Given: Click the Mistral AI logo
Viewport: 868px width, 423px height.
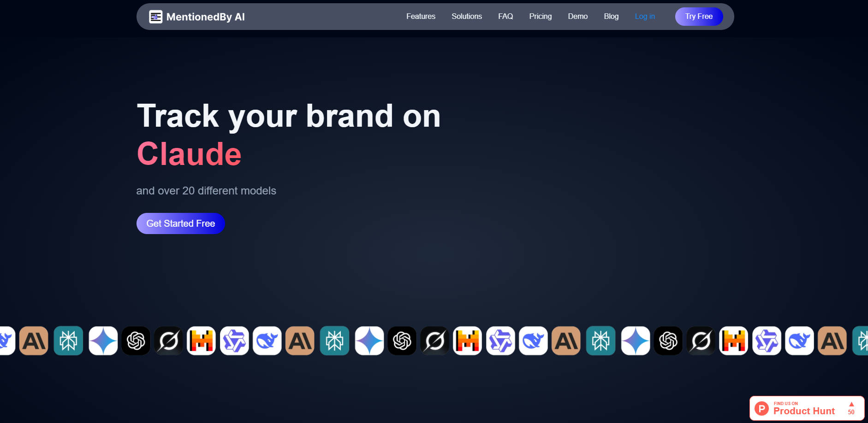Looking at the screenshot, I should coord(201,341).
